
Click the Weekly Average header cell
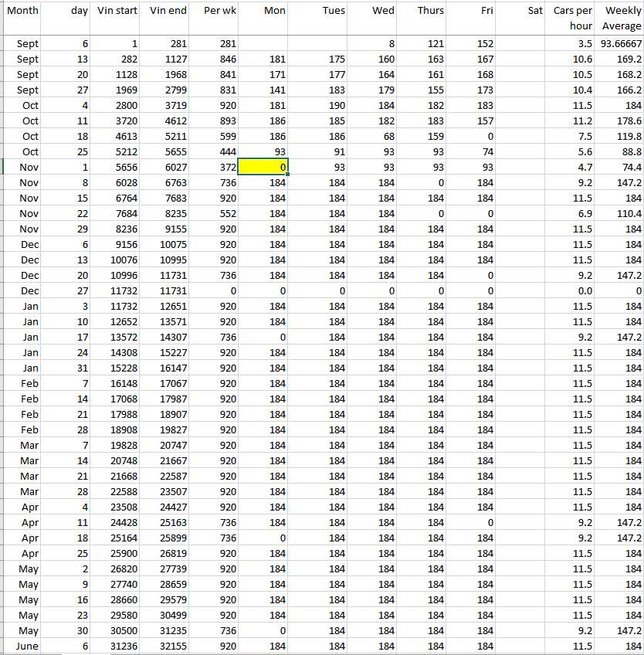[619, 18]
